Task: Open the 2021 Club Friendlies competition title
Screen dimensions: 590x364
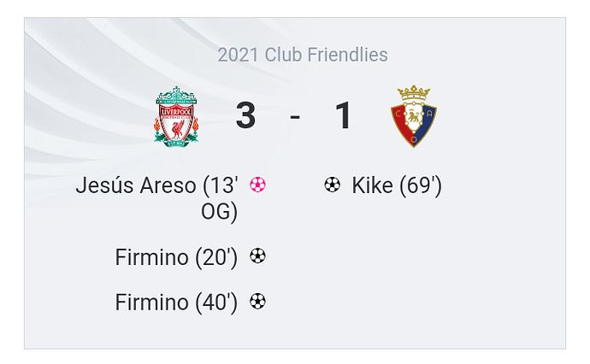Action: pyautogui.click(x=302, y=56)
